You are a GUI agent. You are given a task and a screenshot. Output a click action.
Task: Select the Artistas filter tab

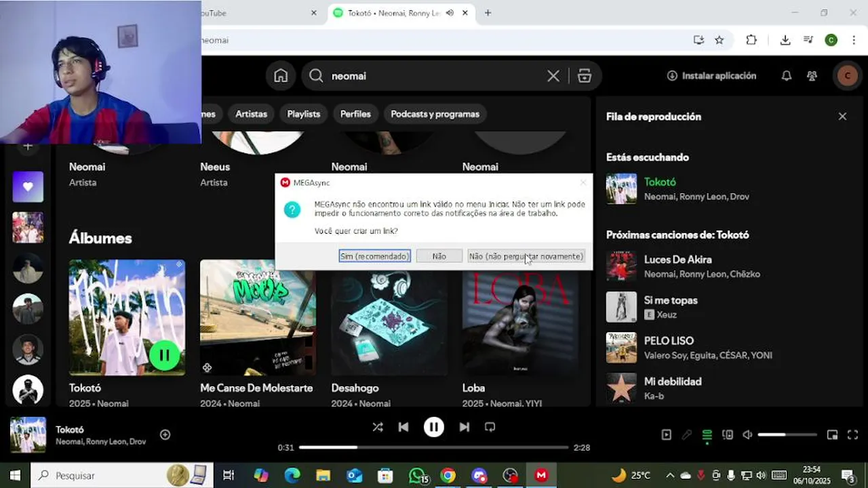pyautogui.click(x=251, y=114)
